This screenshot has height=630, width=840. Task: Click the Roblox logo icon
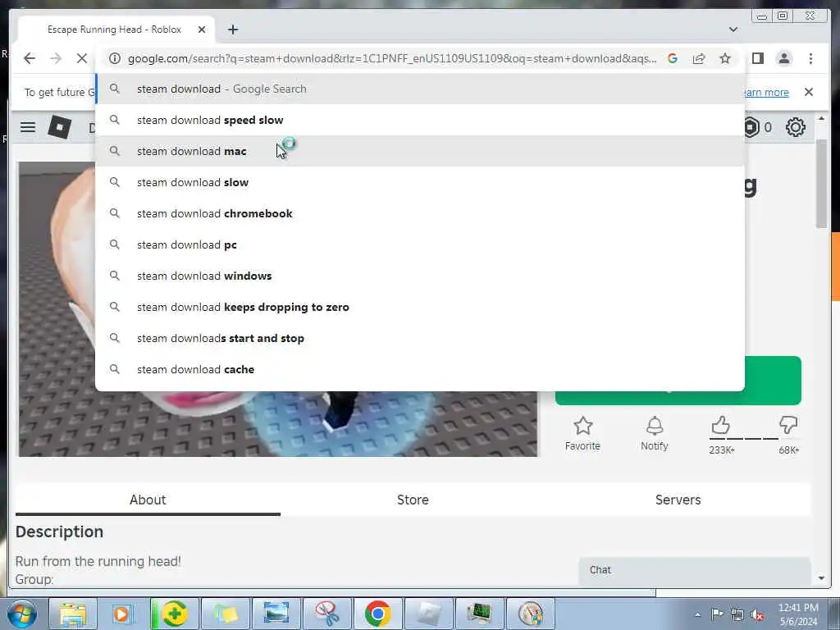[59, 127]
